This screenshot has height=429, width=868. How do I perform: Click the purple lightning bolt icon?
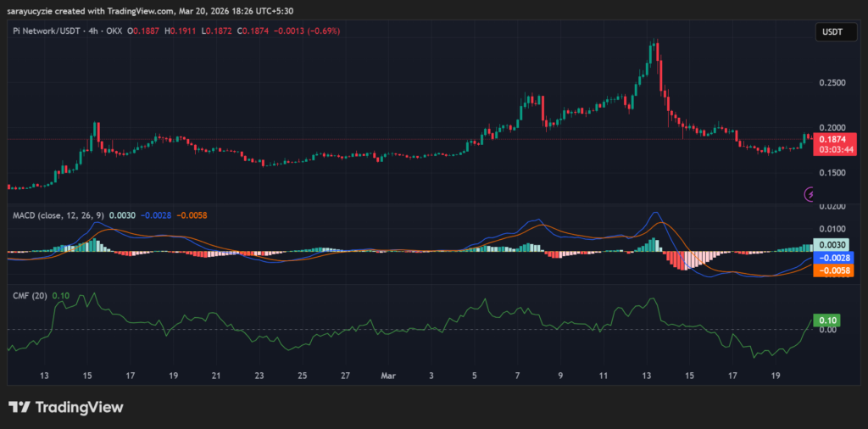809,194
